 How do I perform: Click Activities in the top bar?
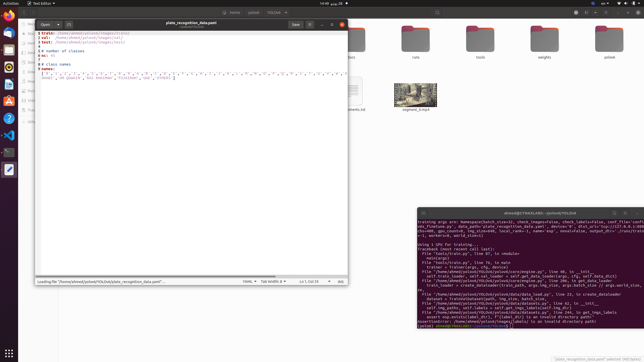coord(11,3)
